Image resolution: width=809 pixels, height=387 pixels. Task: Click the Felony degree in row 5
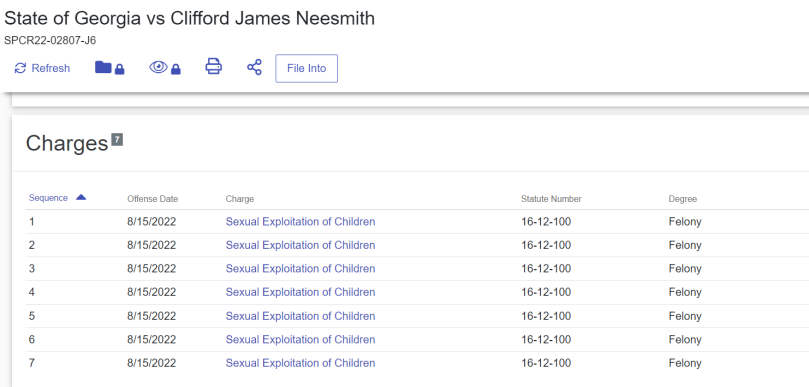(685, 316)
